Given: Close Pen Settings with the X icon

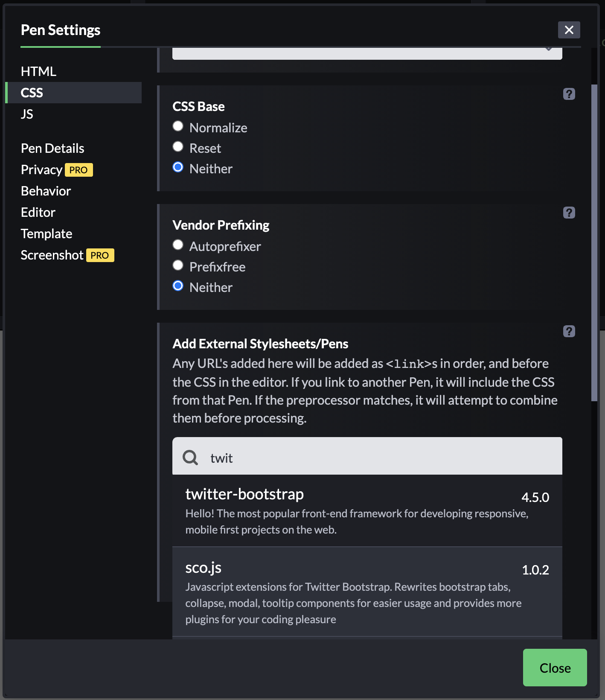Looking at the screenshot, I should (x=569, y=30).
